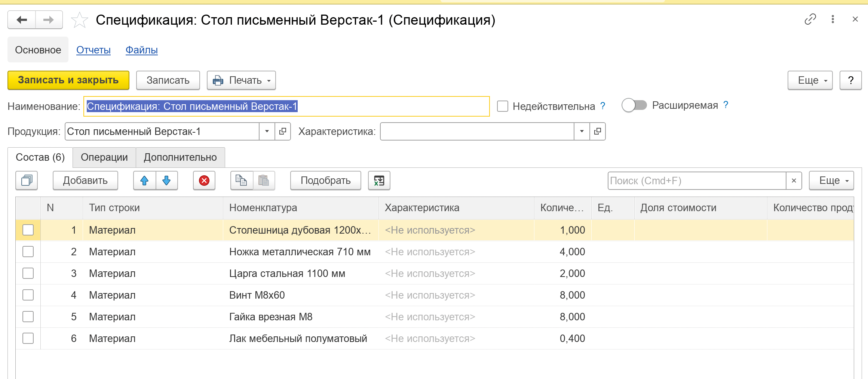Switch to the Дополнительно tab

tap(180, 157)
